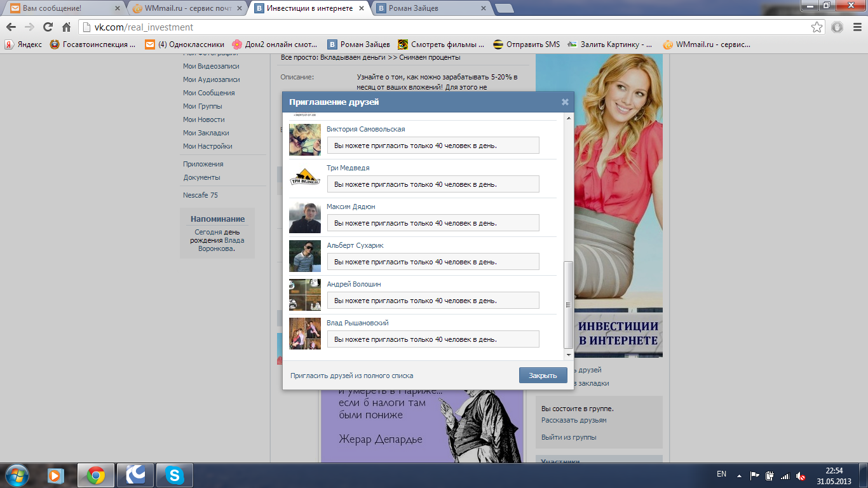Click Максим Дядюн avatar thumbnail
The width and height of the screenshot is (868, 488).
(305, 217)
